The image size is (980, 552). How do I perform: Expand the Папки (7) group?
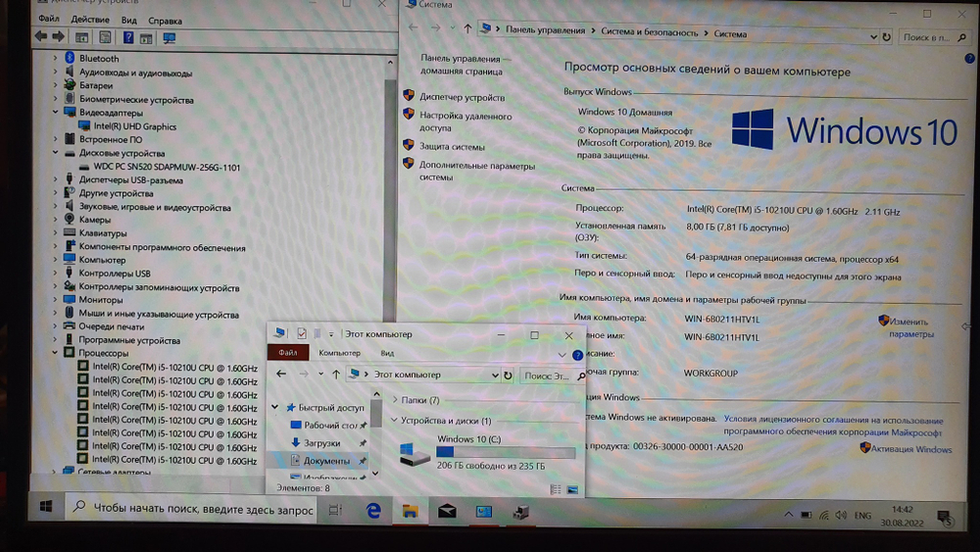(395, 399)
